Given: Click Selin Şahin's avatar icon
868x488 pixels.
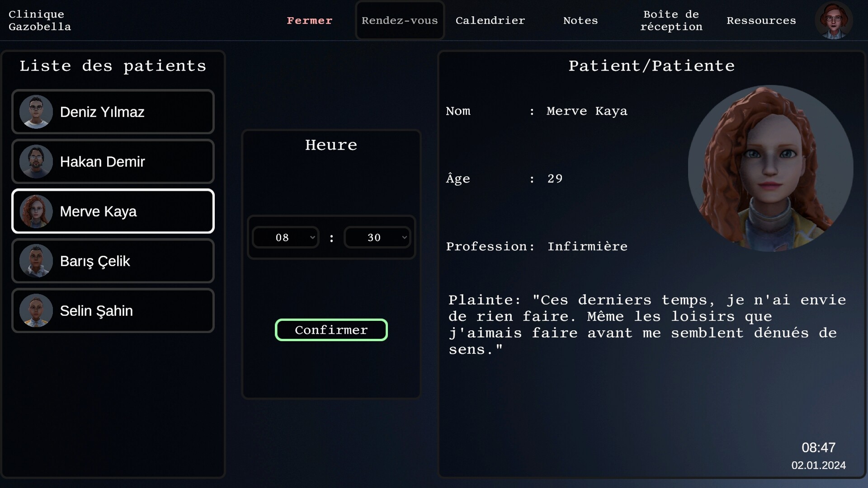Looking at the screenshot, I should point(36,311).
